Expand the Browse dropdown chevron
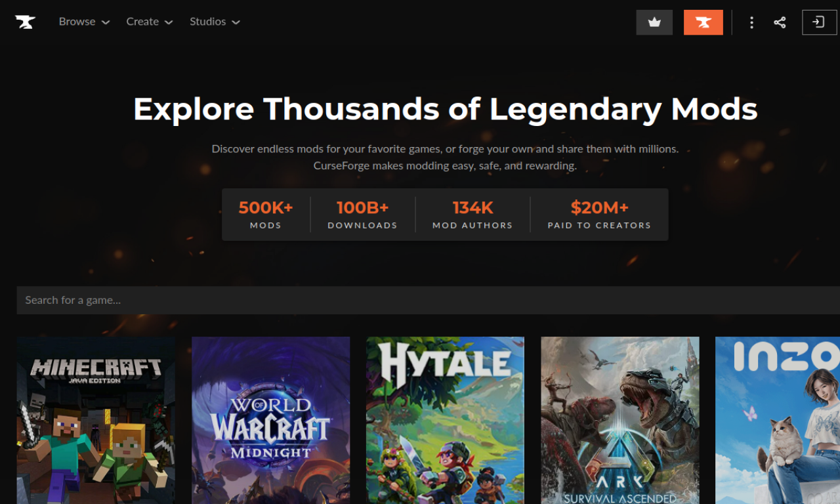This screenshot has height=504, width=840. coord(106,22)
